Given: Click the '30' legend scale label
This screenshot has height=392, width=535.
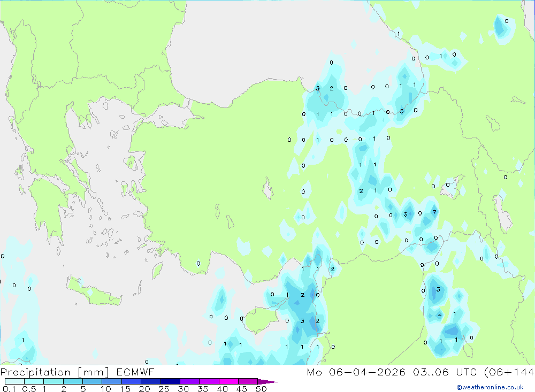Looking at the screenshot, I should click(183, 389).
